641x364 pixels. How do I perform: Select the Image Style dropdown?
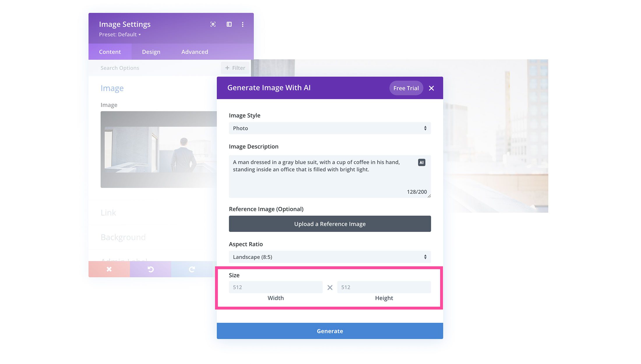point(330,128)
